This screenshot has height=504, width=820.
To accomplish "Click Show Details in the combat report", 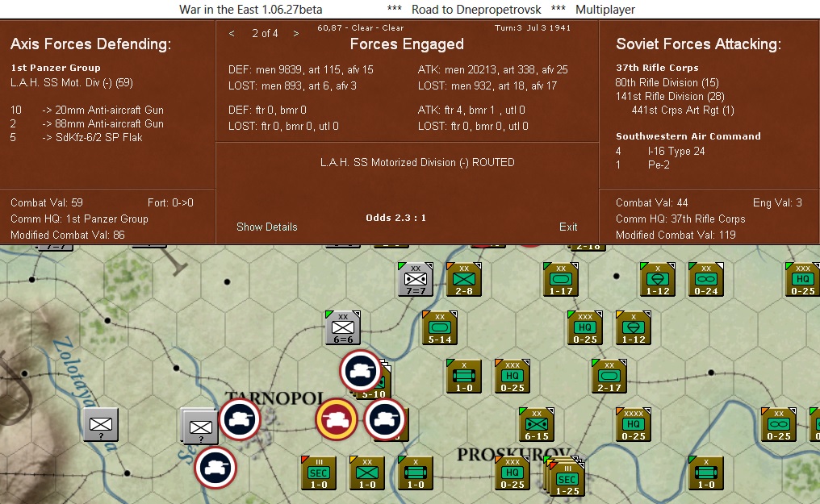I will pos(266,227).
